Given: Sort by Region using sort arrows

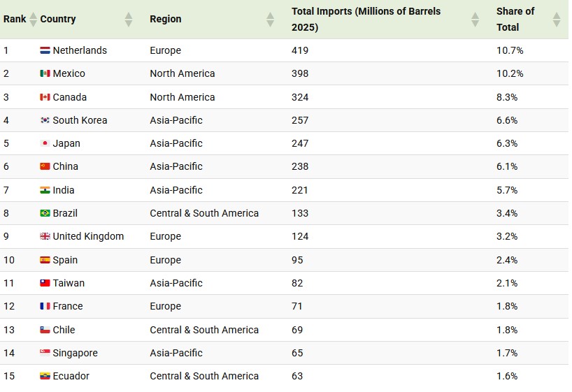Looking at the screenshot, I should click(x=270, y=20).
